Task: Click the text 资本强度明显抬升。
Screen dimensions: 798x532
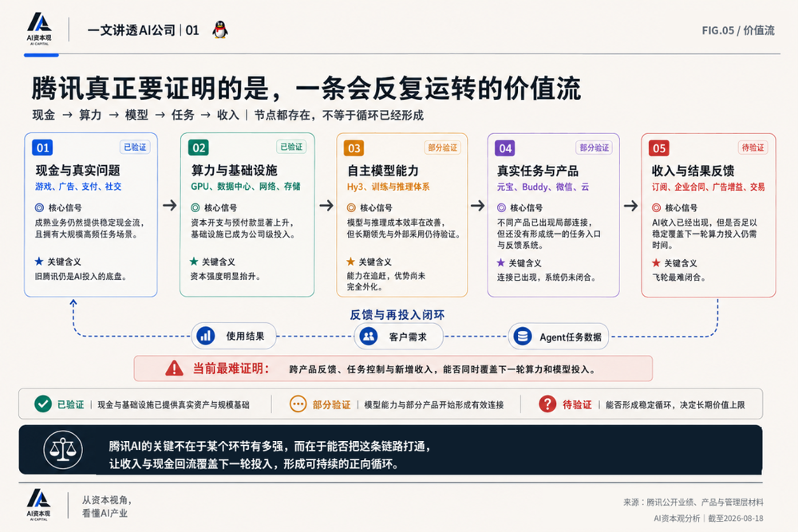Action: (226, 277)
